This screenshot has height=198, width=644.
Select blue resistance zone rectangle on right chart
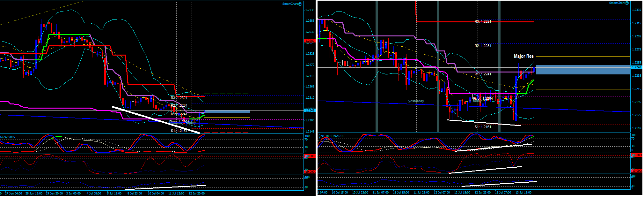click(x=583, y=70)
